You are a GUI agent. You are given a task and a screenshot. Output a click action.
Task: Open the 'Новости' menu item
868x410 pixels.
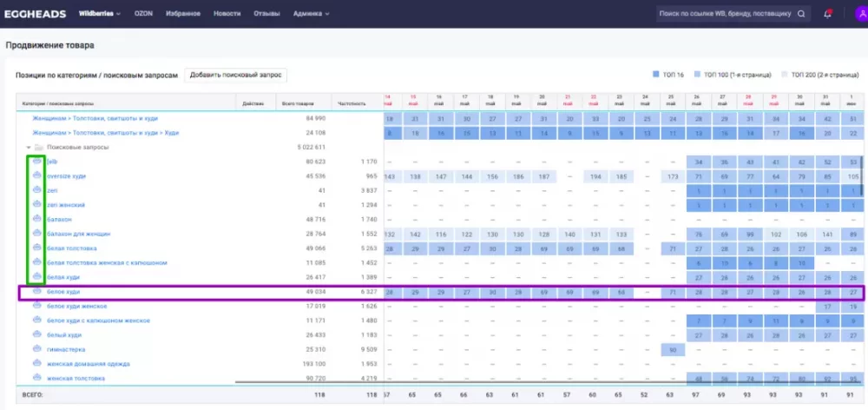[x=227, y=14]
